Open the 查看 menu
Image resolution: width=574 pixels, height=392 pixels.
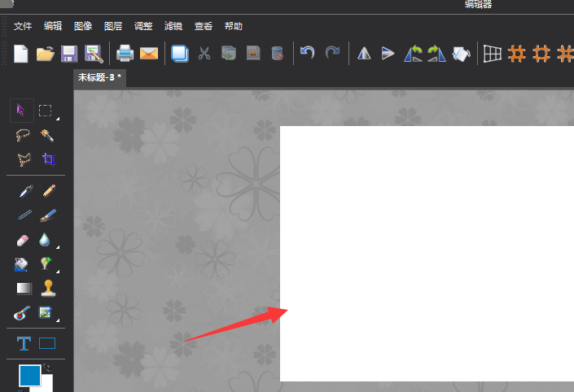pos(204,26)
